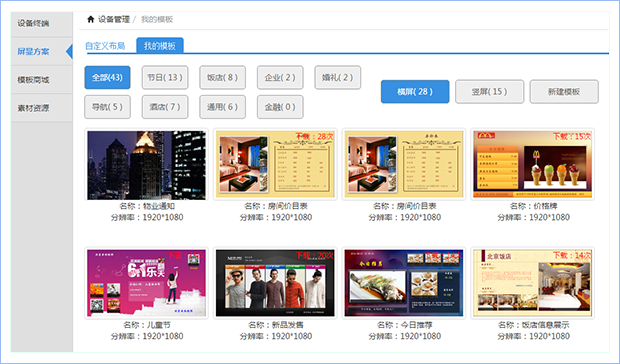Click resolution text under 饭店信息展示

point(533,336)
